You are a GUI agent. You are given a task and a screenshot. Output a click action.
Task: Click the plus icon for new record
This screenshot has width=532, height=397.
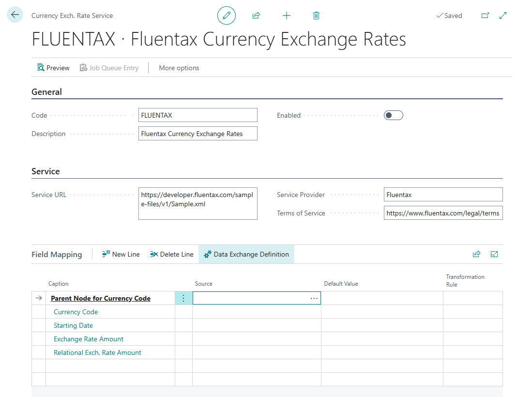tap(287, 15)
